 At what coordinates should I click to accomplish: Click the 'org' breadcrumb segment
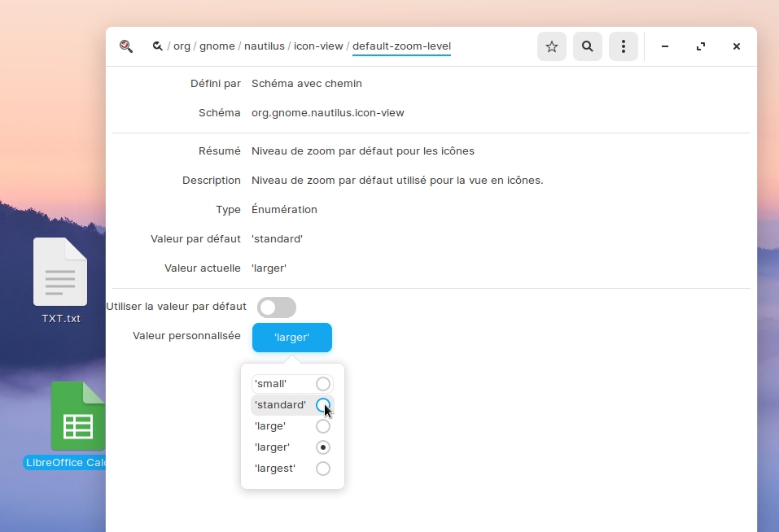[x=182, y=46]
